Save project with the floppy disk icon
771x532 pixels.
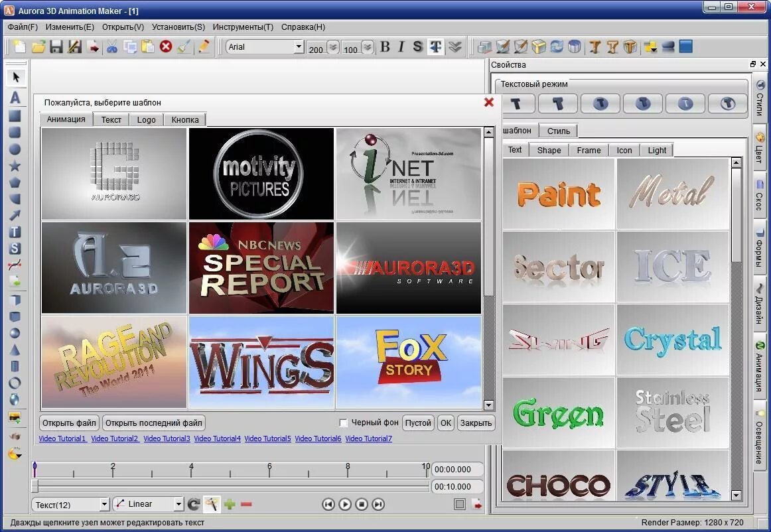(x=56, y=46)
